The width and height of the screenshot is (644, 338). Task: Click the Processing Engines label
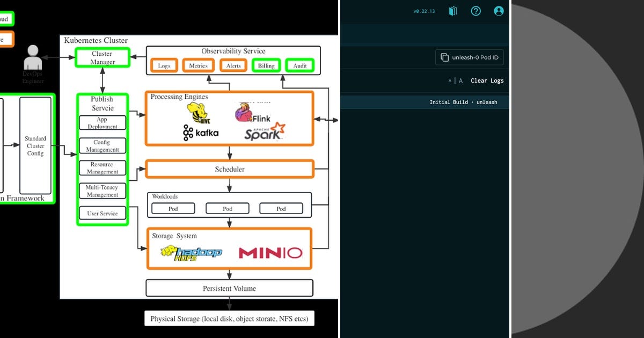pyautogui.click(x=179, y=97)
